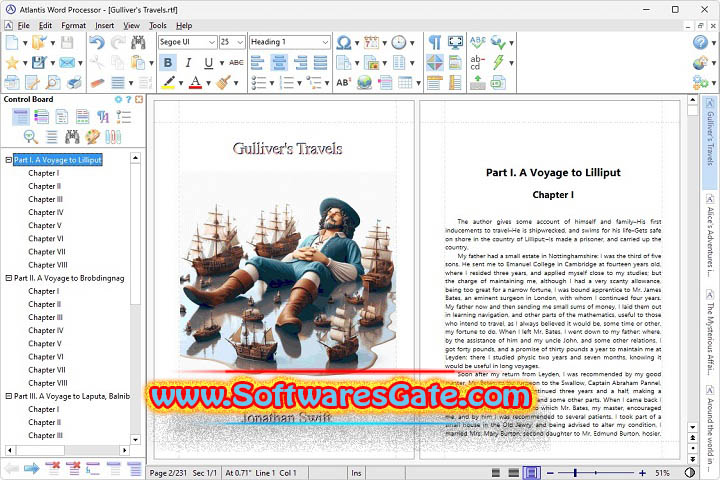Run spellcheck with ABC checkmark icon
Viewport: 720px width, 480px height.
click(478, 43)
